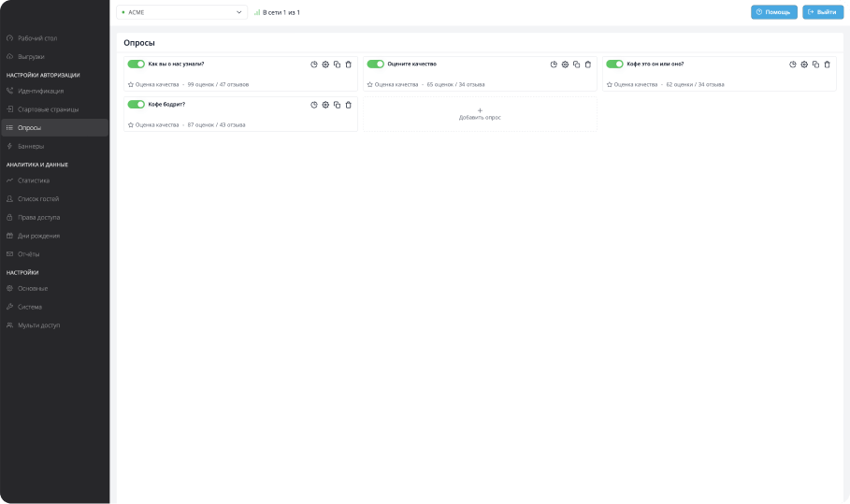Click the "В сети 1 из 1" status indicator
The height and width of the screenshot is (504, 850).
point(278,12)
